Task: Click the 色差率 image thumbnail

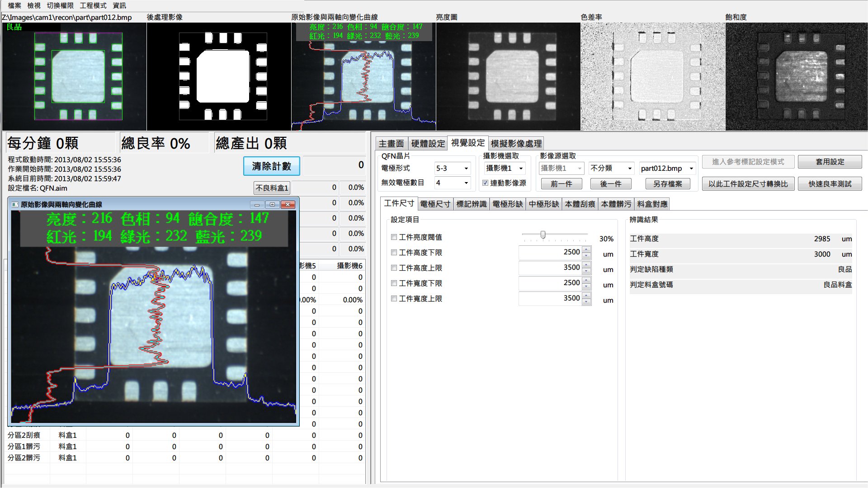Action: (653, 76)
